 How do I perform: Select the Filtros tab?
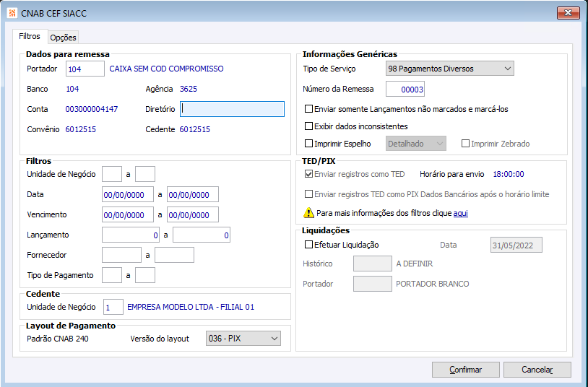pos(29,37)
